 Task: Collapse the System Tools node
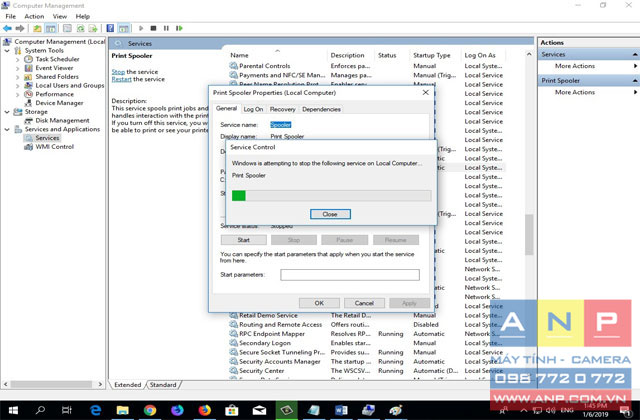[7, 51]
